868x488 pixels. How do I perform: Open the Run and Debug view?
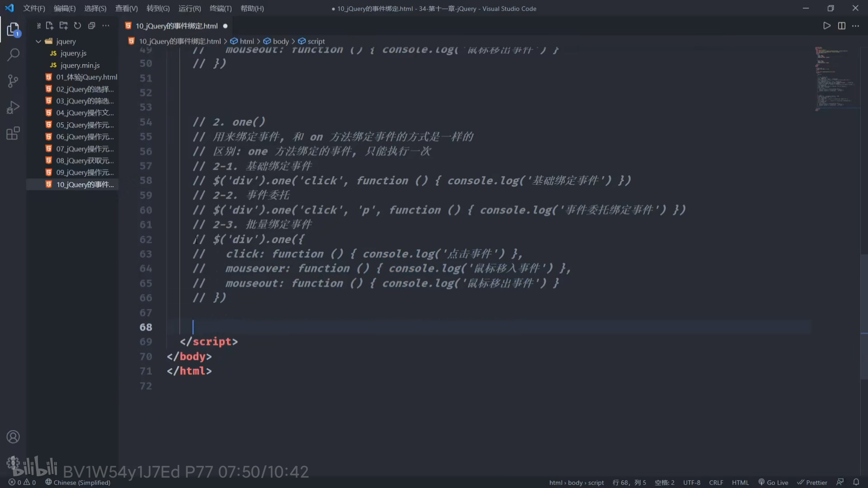click(x=13, y=107)
